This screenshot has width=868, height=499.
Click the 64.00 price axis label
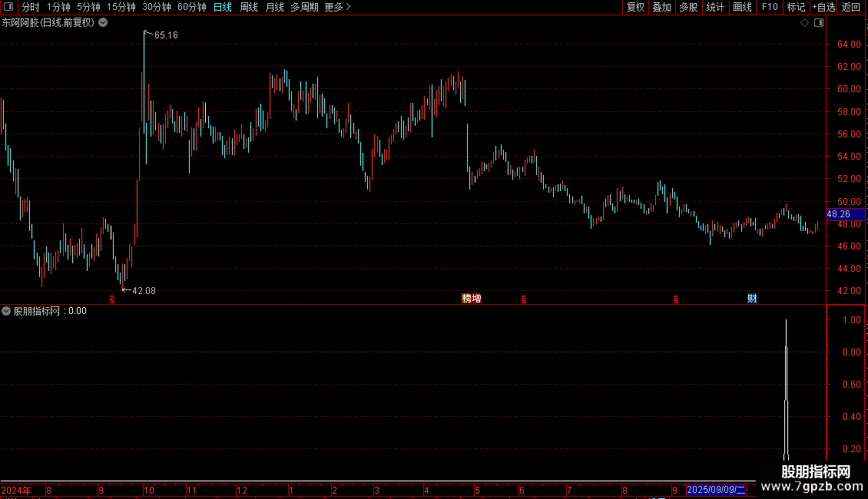849,45
